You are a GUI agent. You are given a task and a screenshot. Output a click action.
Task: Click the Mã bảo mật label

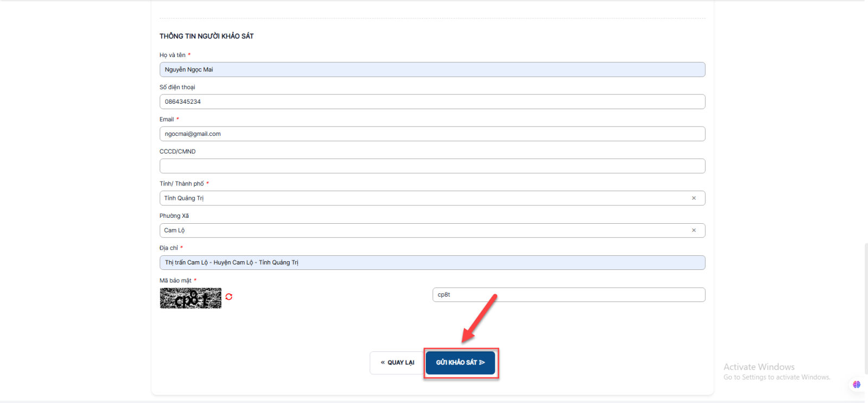coord(175,281)
